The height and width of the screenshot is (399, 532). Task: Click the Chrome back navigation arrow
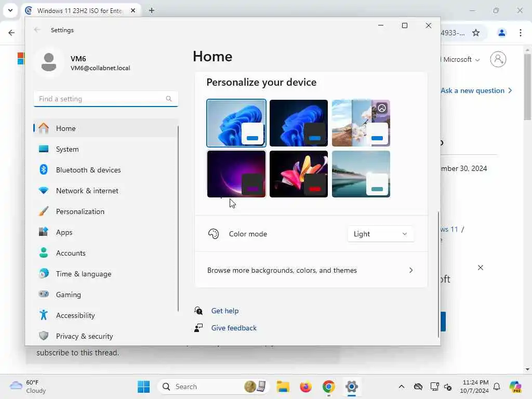point(11,33)
